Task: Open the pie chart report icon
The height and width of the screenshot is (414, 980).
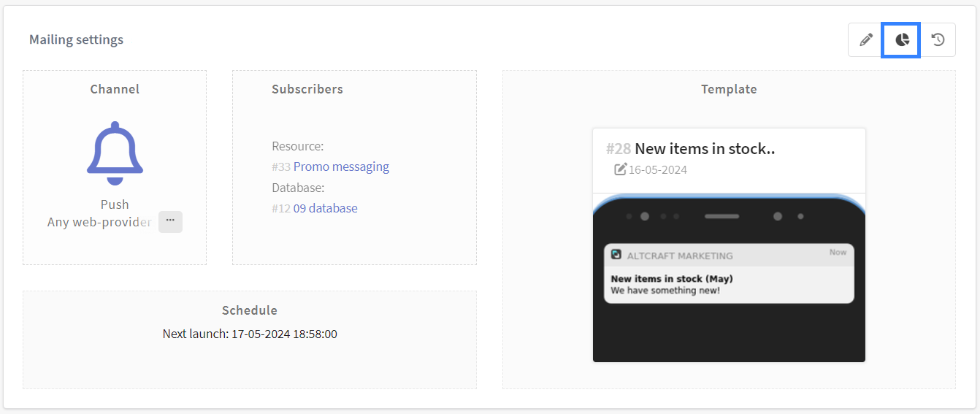Action: [902, 39]
